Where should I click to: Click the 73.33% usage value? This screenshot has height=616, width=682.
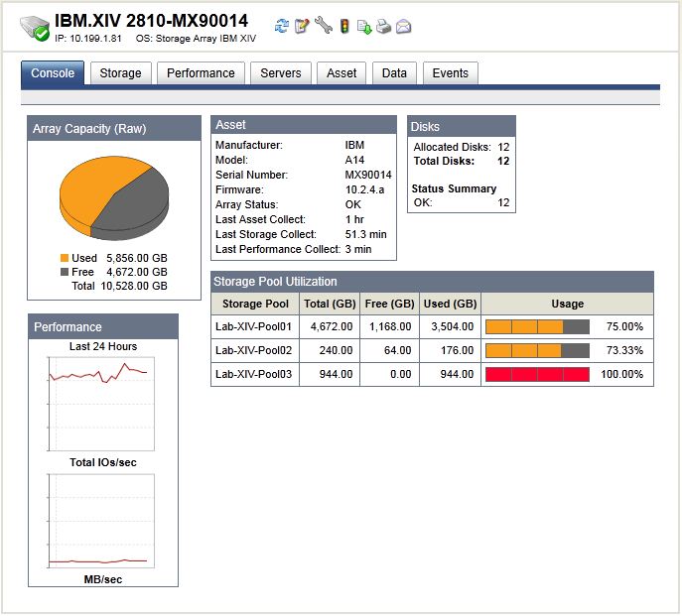pos(624,350)
